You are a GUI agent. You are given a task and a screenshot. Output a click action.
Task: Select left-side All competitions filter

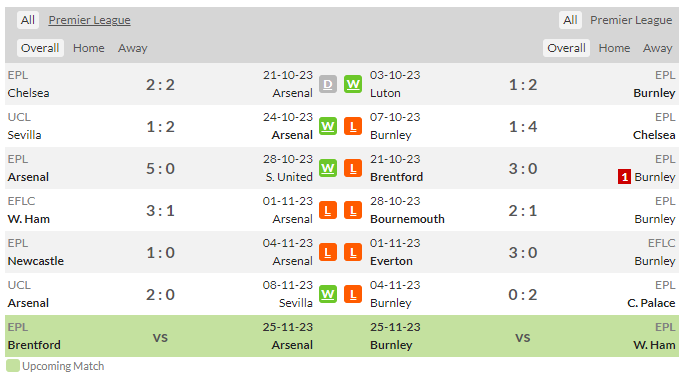coord(28,20)
